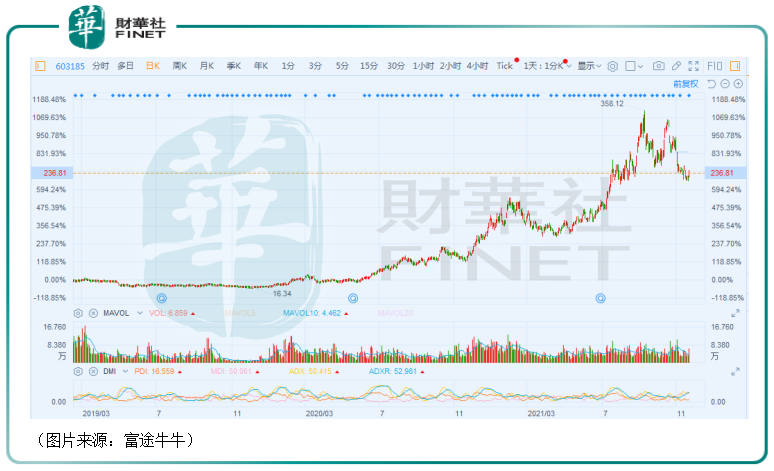Toggle VOL series visibility
Image resolution: width=774 pixels, height=471 pixels.
(168, 313)
